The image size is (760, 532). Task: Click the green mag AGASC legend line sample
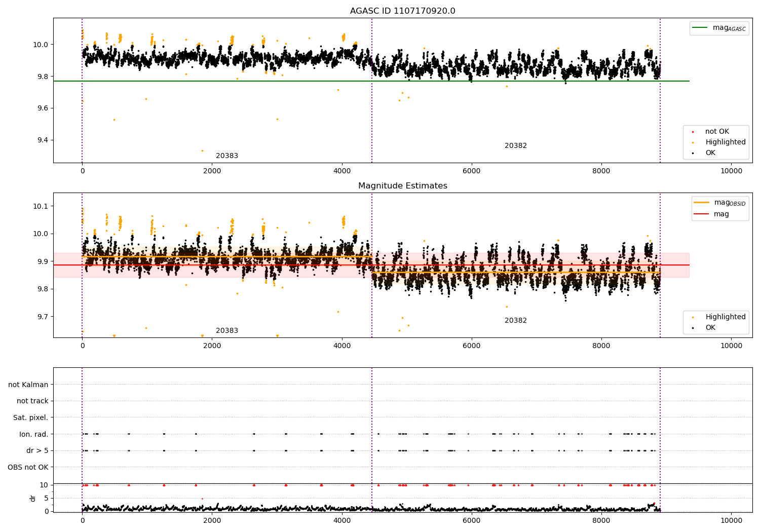tap(701, 28)
